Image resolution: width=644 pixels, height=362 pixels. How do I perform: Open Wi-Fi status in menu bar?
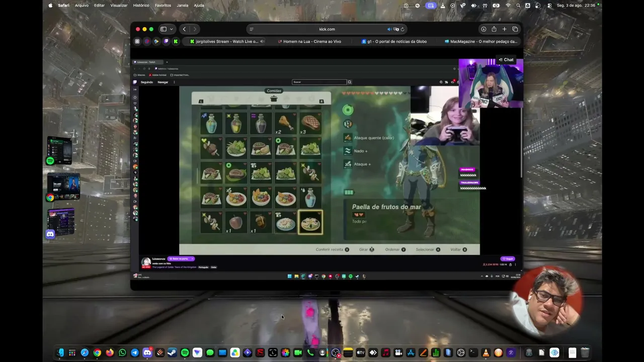pos(508,6)
